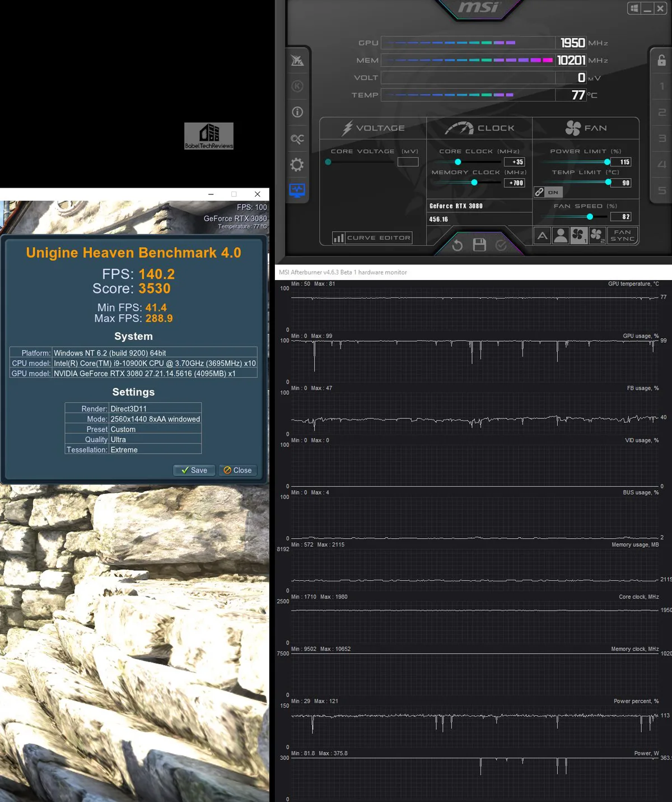
Task: Toggle the profile lock icon
Action: 661,60
